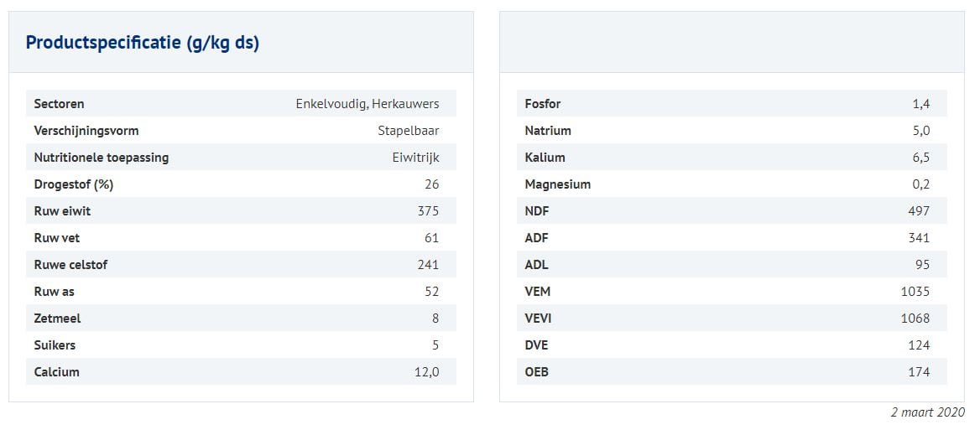Click the Stapelbaar value
This screenshot has height=430, width=980.
click(x=408, y=131)
